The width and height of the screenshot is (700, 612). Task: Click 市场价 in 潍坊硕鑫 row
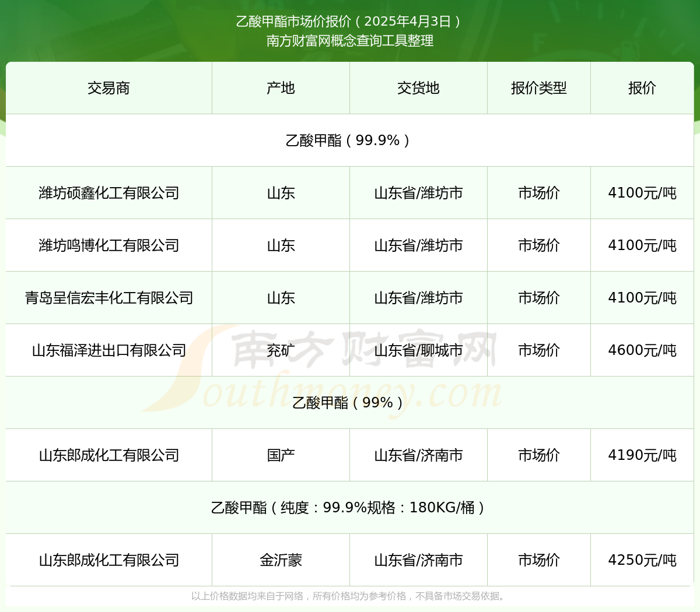539,193
